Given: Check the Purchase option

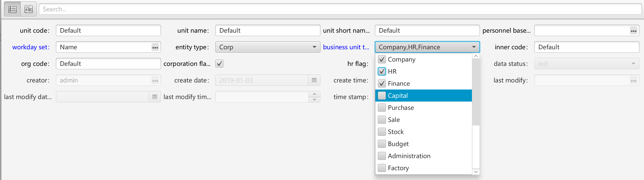Looking at the screenshot, I should click(382, 108).
